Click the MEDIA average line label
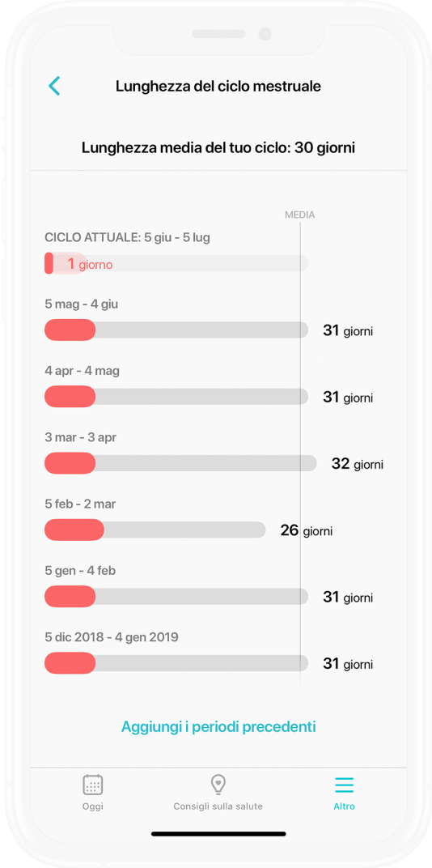 tap(300, 215)
